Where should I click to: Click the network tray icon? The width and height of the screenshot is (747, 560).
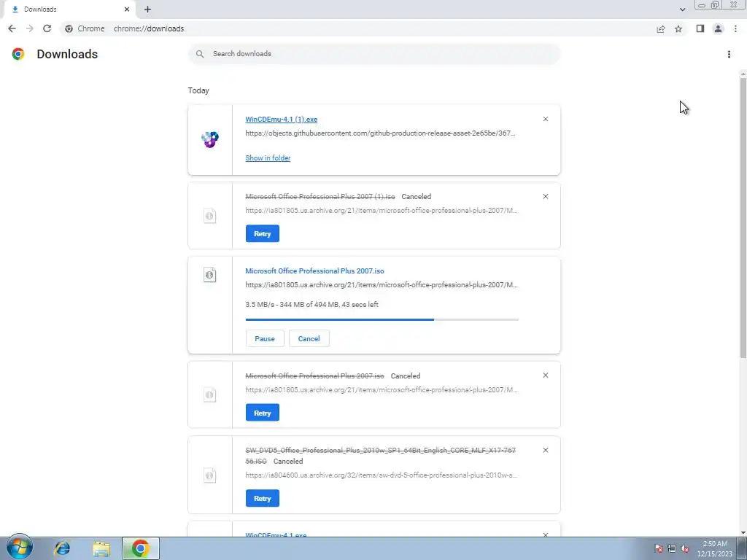(672, 548)
